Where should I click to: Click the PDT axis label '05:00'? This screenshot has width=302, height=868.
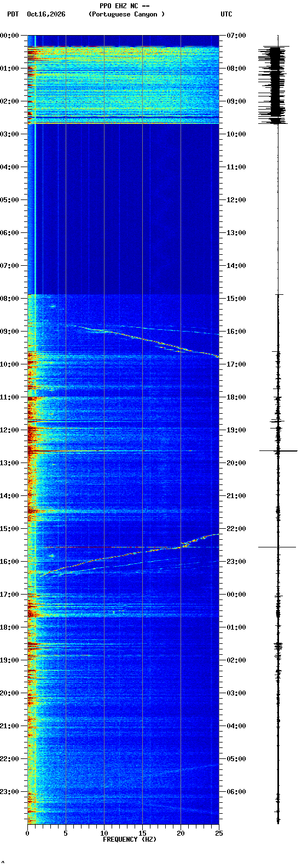10,200
